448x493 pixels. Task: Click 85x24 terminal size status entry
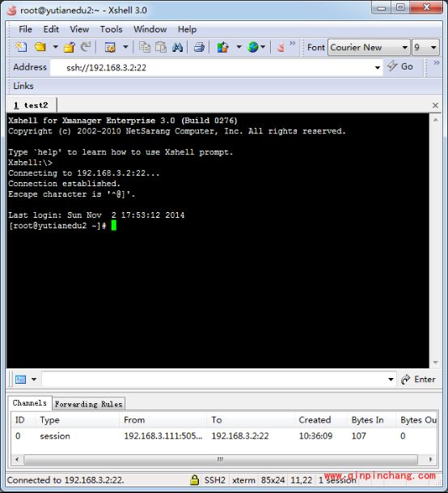273,480
